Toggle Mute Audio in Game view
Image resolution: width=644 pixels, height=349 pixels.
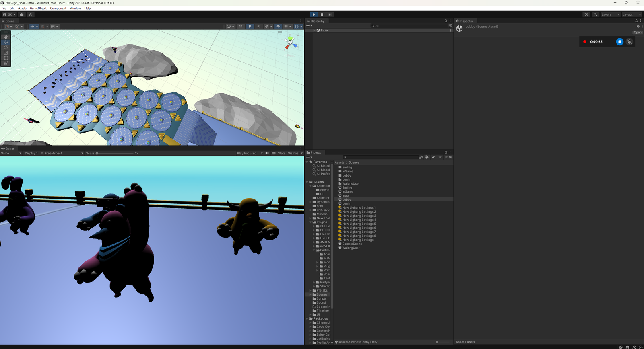[267, 153]
